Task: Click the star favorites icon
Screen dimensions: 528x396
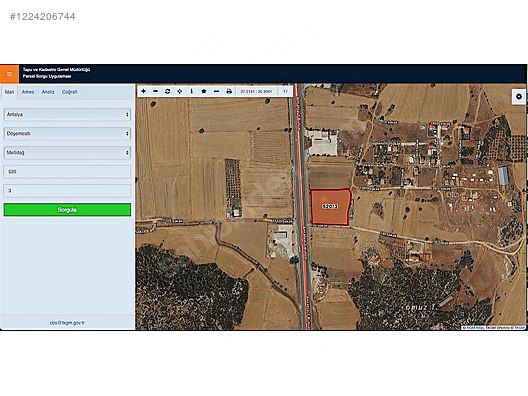Action: point(204,91)
